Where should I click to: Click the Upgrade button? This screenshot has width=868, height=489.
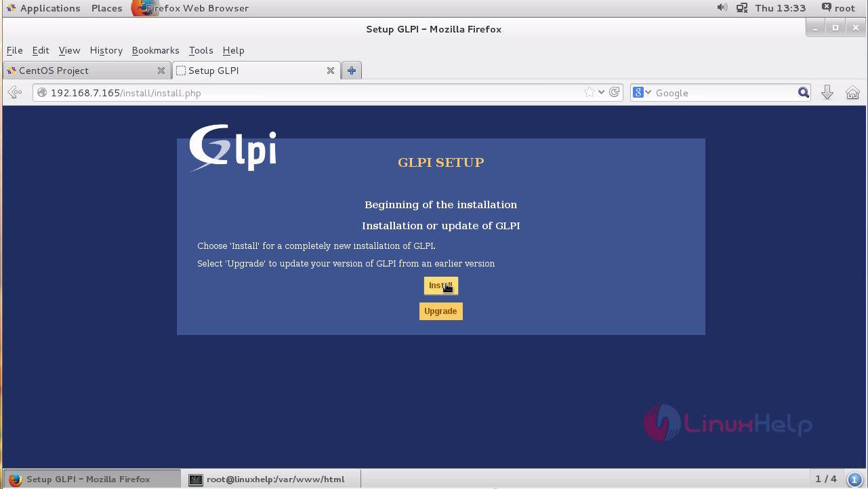tap(440, 311)
